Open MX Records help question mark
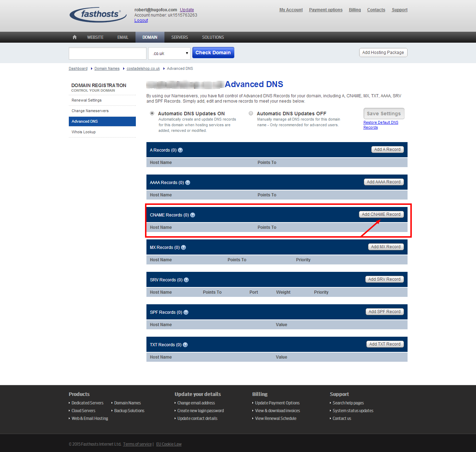 (x=183, y=248)
